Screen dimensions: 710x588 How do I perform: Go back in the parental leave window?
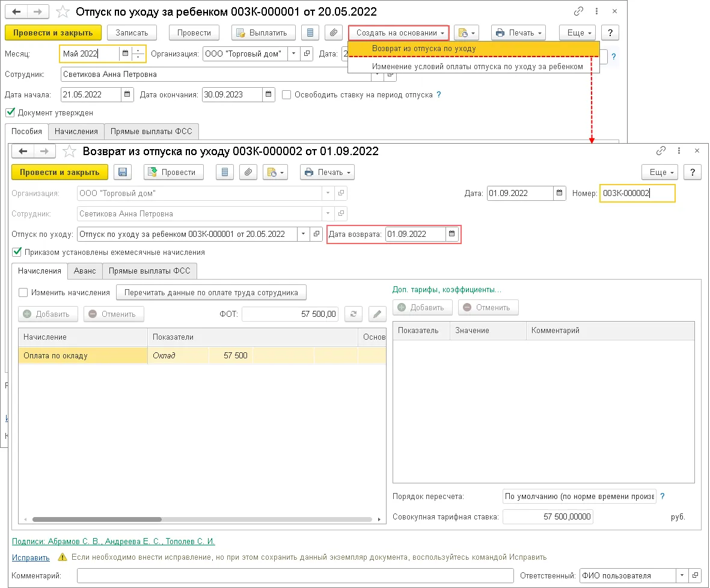click(x=16, y=12)
